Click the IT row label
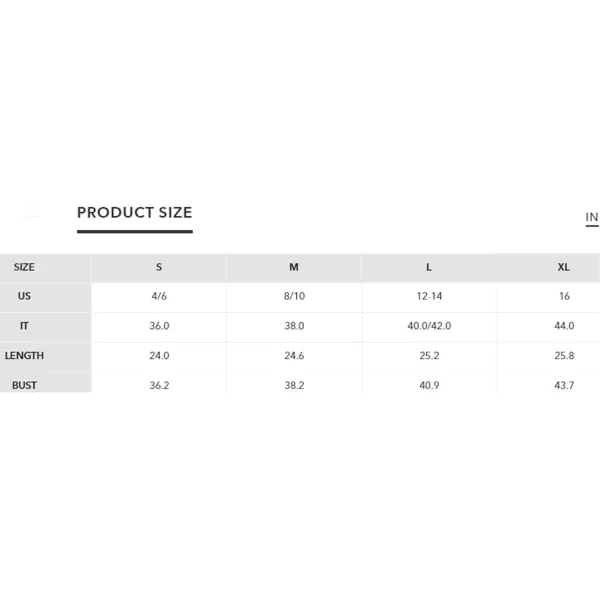Screen dimensions: 600x600 (24, 326)
